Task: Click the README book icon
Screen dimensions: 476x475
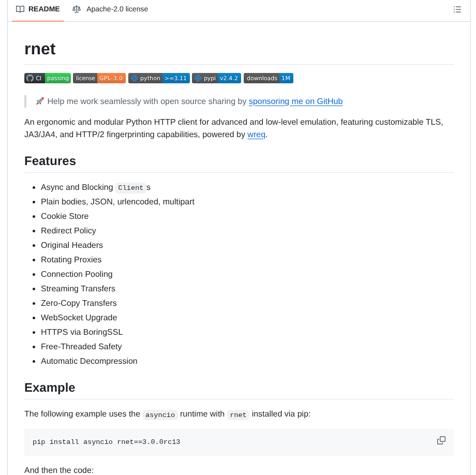Action: click(x=20, y=9)
